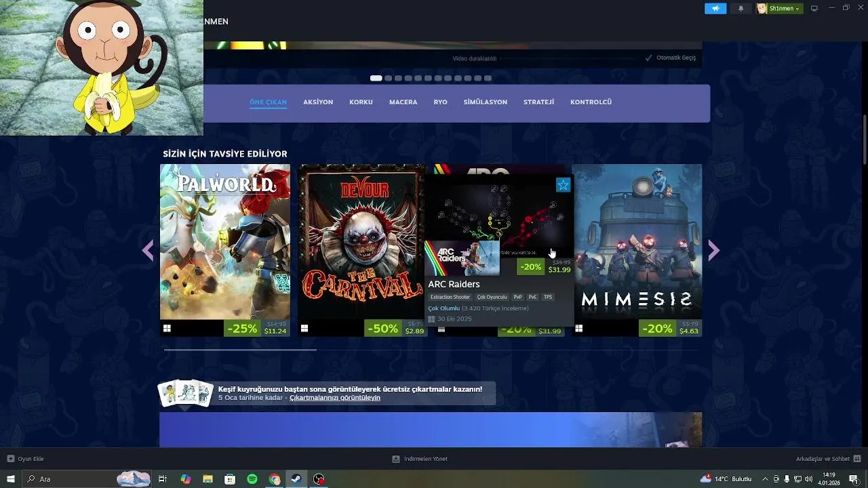Expand the Sh1nmen account dropdown
This screenshot has height=488, width=868.
(785, 8)
